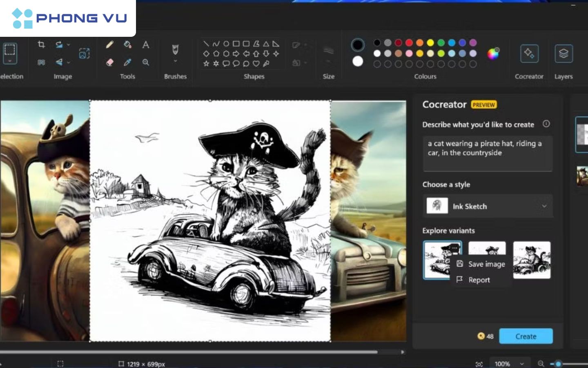Expand the Brushes dropdown arrow
The height and width of the screenshot is (368, 588).
175,61
